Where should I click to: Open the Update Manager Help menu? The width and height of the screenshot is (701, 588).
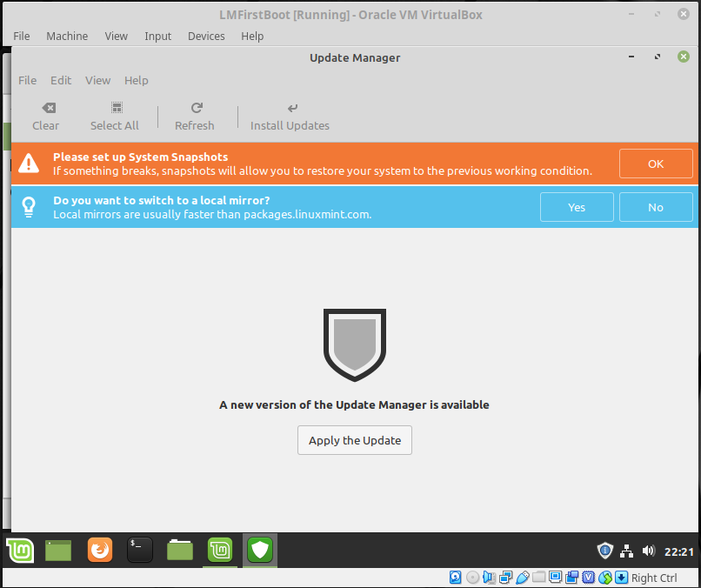[x=137, y=81]
